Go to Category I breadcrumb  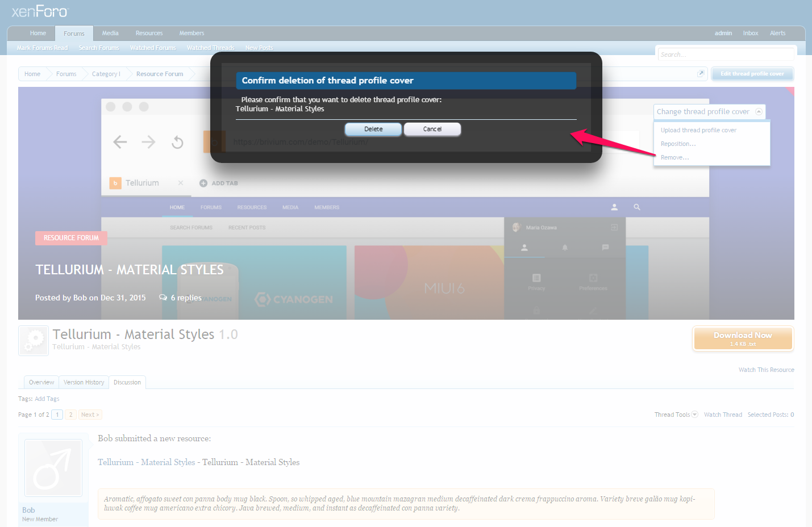pyautogui.click(x=106, y=74)
